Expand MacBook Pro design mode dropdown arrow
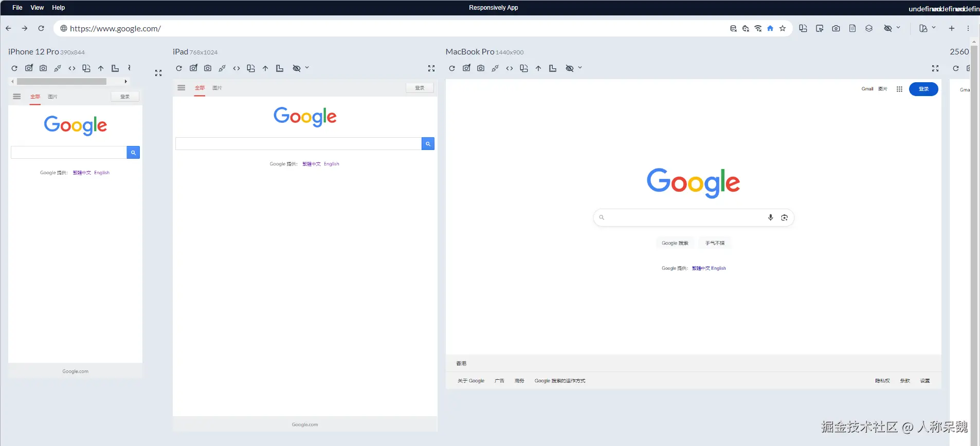This screenshot has height=446, width=980. [x=580, y=68]
